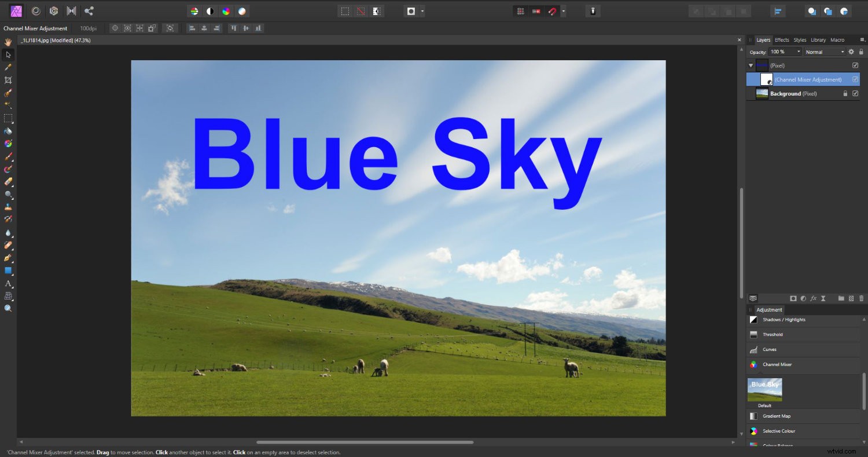Collapse the Pixel layer group arrow
Image resolution: width=868 pixels, height=457 pixels.
point(751,65)
